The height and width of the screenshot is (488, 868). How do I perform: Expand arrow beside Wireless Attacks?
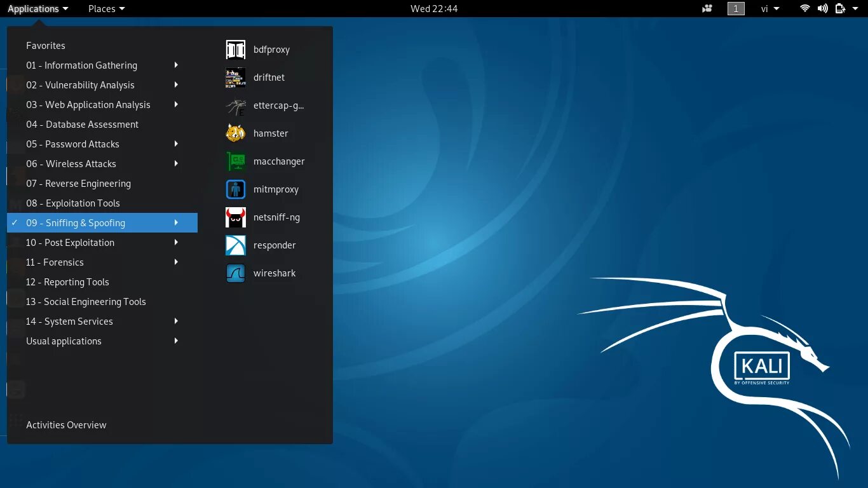pos(176,163)
